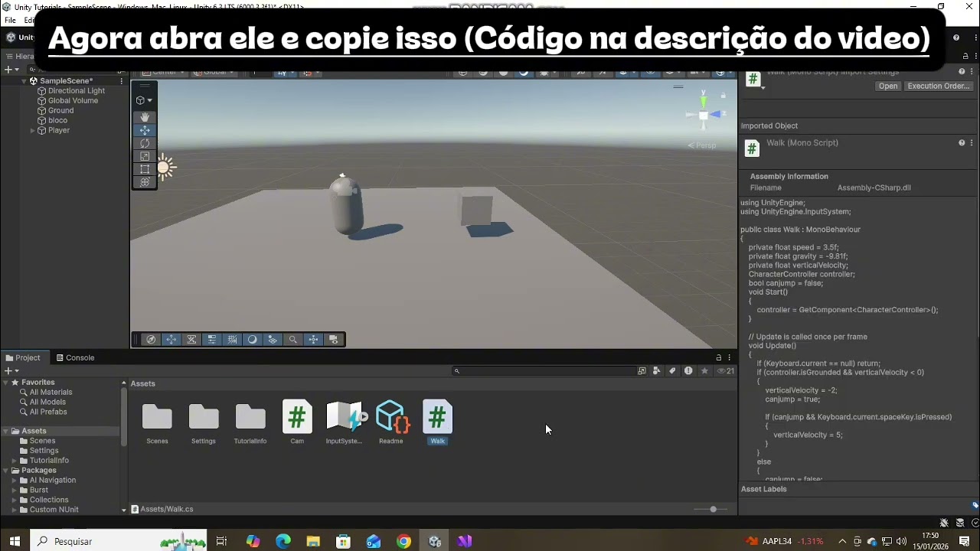Select the Readme asset icon
Image resolution: width=980 pixels, height=551 pixels.
(x=391, y=422)
